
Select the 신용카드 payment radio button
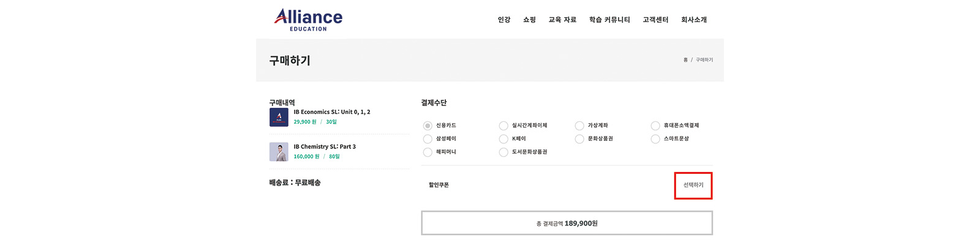point(428,126)
